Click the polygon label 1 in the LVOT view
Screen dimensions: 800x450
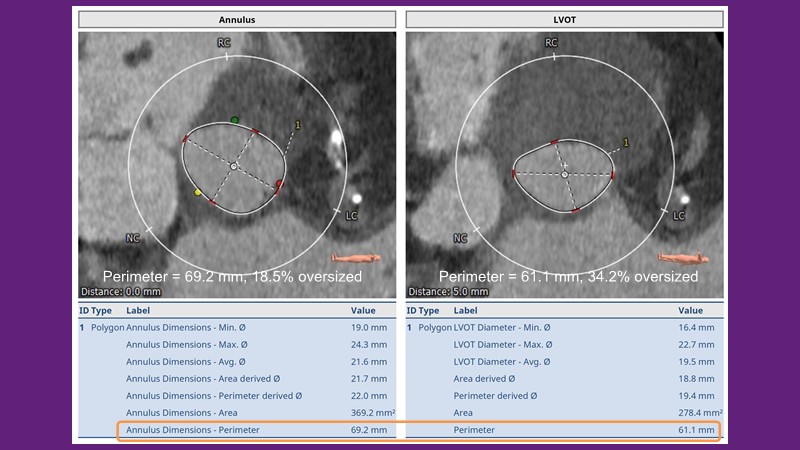point(626,143)
